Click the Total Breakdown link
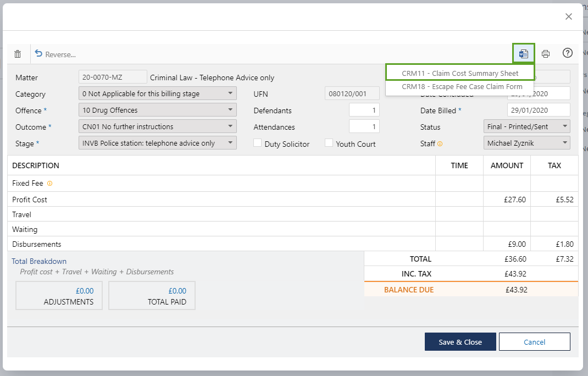 [x=39, y=261]
